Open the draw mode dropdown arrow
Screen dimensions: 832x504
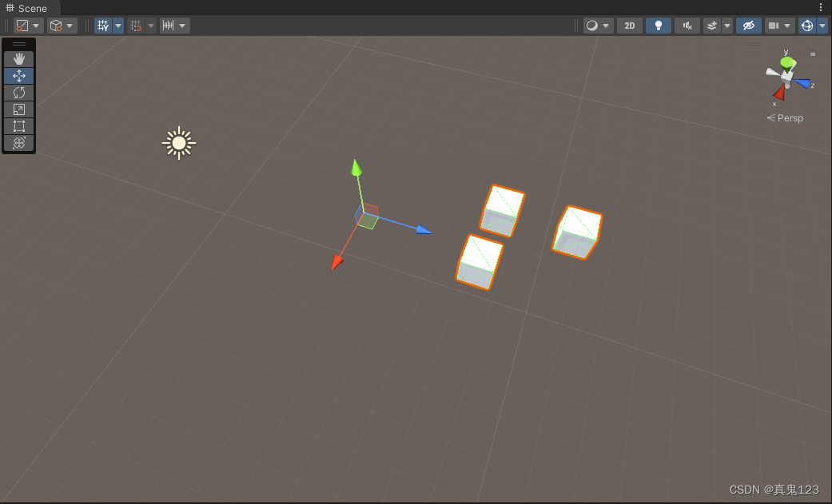pyautogui.click(x=606, y=26)
